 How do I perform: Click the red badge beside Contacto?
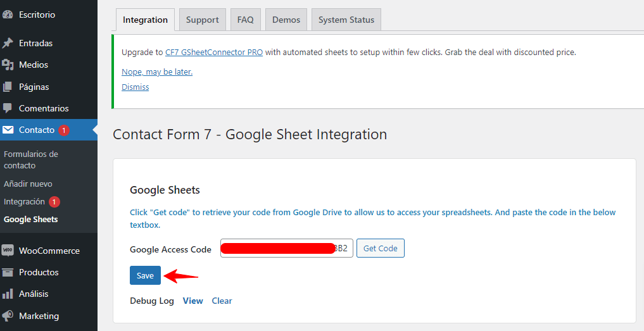(x=64, y=130)
